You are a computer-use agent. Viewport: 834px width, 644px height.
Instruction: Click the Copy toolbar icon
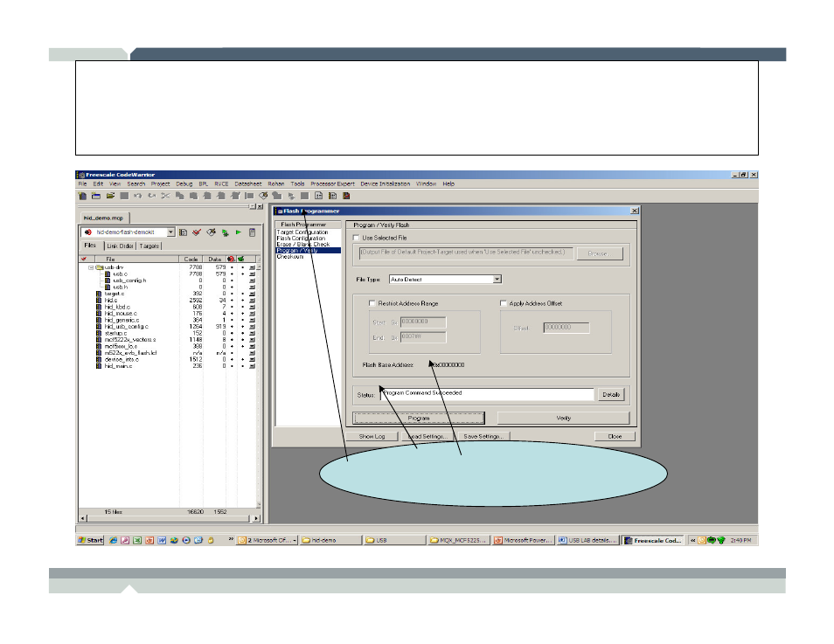tap(180, 196)
